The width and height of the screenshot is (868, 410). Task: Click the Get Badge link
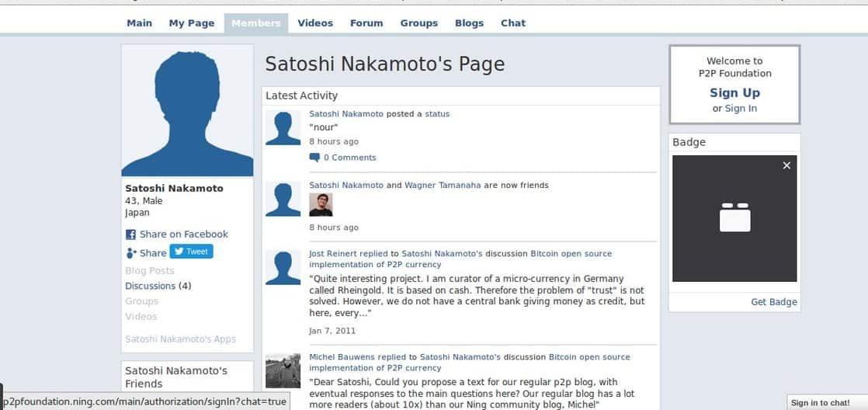[774, 302]
